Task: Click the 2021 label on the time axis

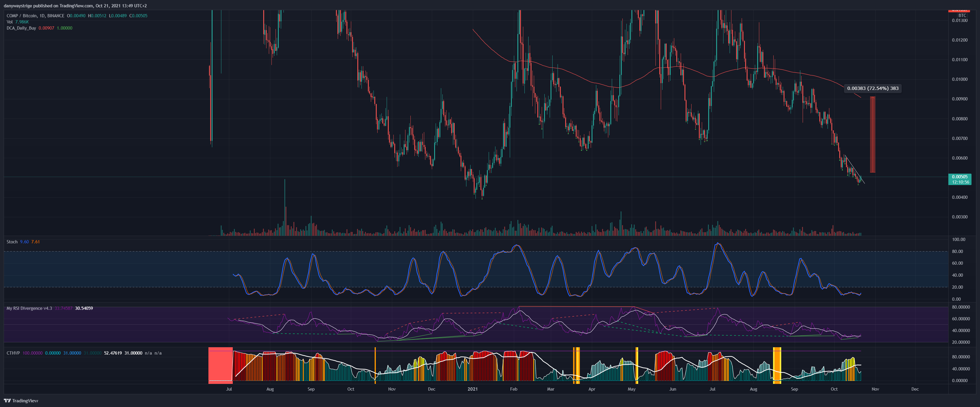Action: 473,389
